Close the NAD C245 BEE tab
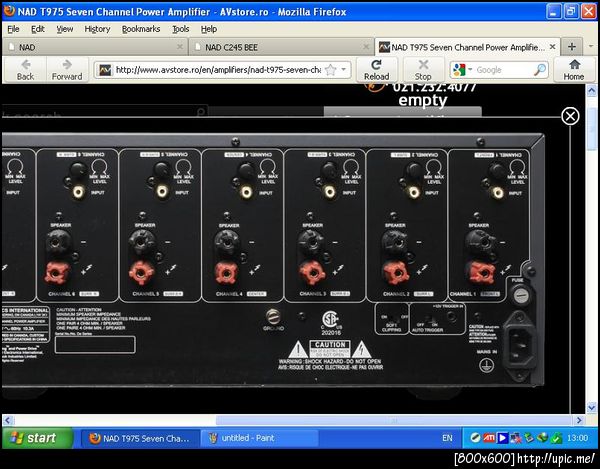This screenshot has height=469, width=600. (366, 47)
